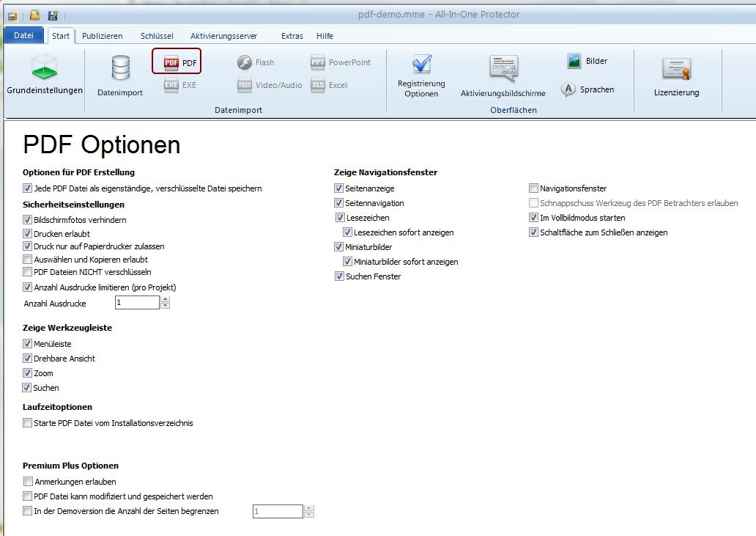756x536 pixels.
Task: Select the Excel import icon
Action: (x=318, y=85)
